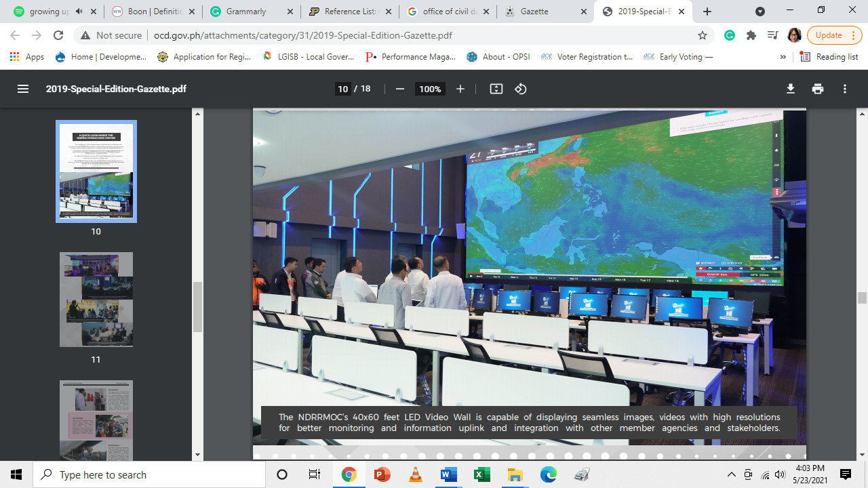Screen dimensions: 868x488
Task: Close the 2019-Special-Edition tab
Action: [682, 12]
